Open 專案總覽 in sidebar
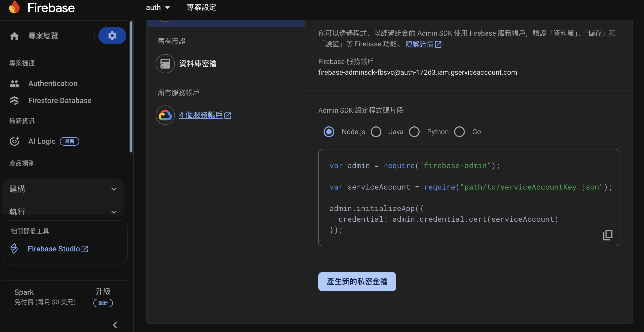 (x=43, y=36)
